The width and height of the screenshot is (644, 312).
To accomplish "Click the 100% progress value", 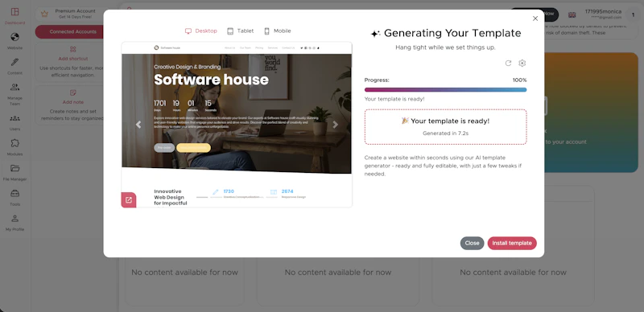I will (519, 80).
